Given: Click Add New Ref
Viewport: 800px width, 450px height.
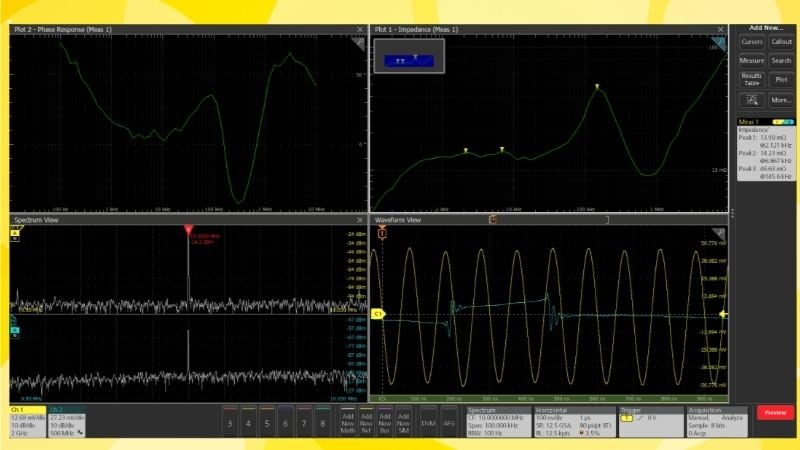Looking at the screenshot, I should (366, 421).
